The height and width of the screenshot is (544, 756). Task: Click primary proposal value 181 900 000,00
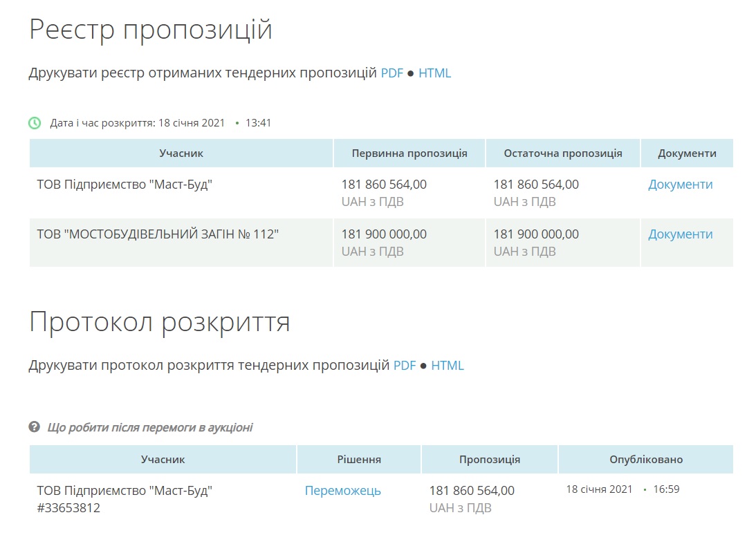385,234
